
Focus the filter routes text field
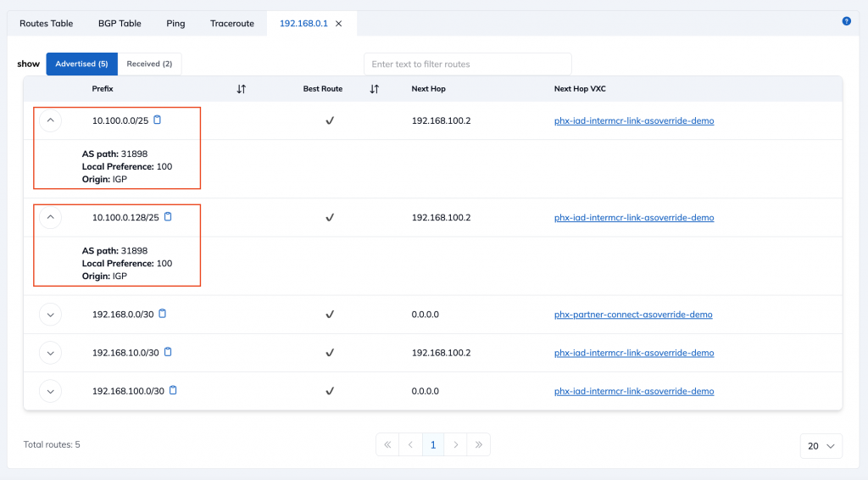point(468,64)
